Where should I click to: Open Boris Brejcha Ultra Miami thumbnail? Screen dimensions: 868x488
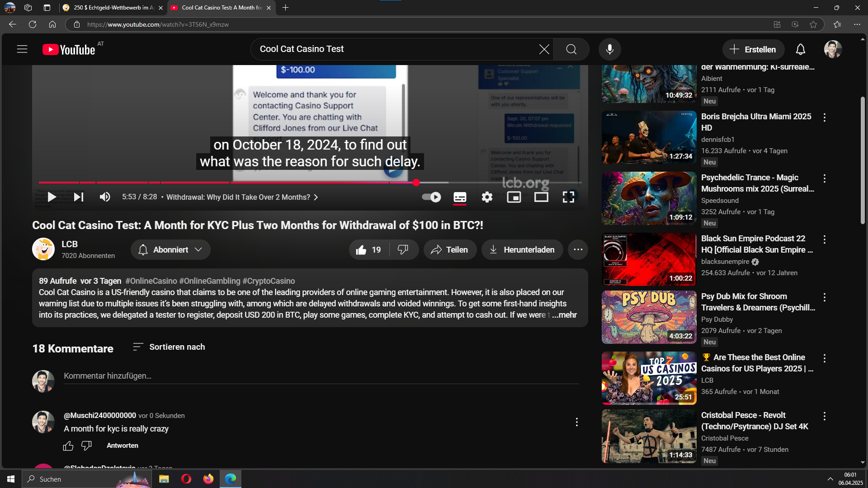649,137
